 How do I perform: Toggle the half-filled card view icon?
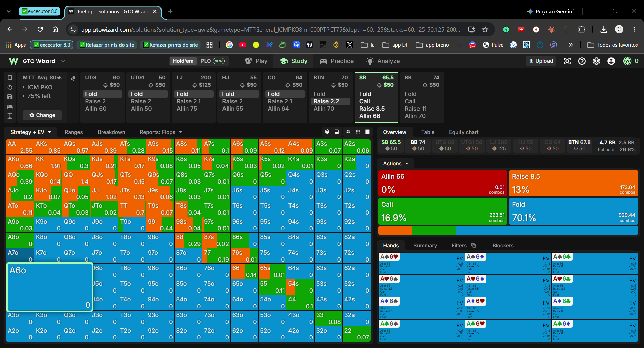[337, 132]
